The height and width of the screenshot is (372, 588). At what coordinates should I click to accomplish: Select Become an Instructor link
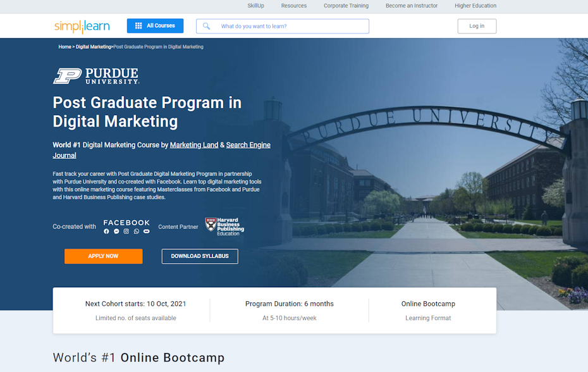point(412,6)
